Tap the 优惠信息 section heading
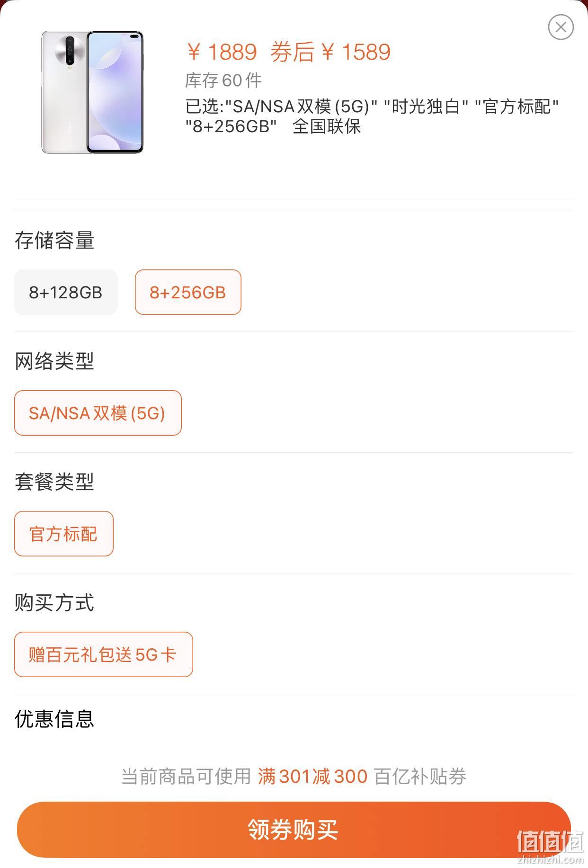Image resolution: width=588 pixels, height=868 pixels. coord(54,719)
